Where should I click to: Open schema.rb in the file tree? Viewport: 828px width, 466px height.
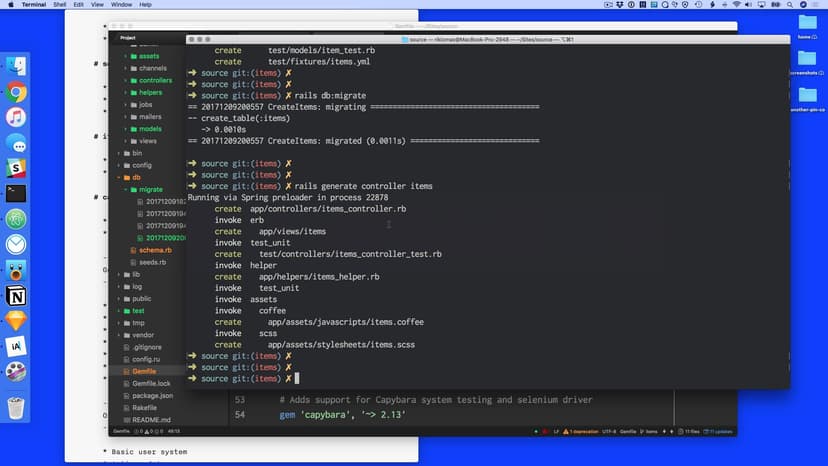(155, 250)
